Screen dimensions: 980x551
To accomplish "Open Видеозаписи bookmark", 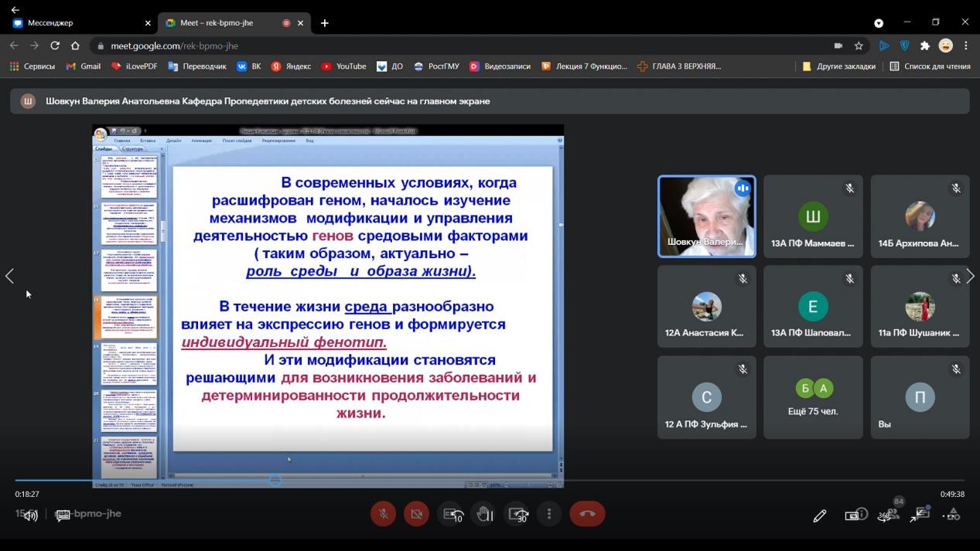I will [x=500, y=66].
